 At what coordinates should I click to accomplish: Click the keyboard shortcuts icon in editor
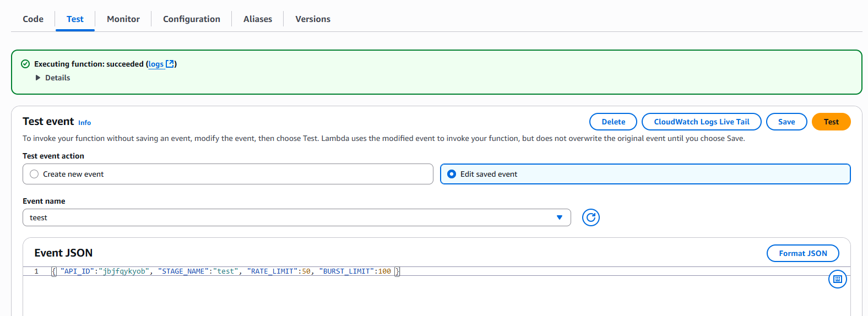click(x=838, y=279)
